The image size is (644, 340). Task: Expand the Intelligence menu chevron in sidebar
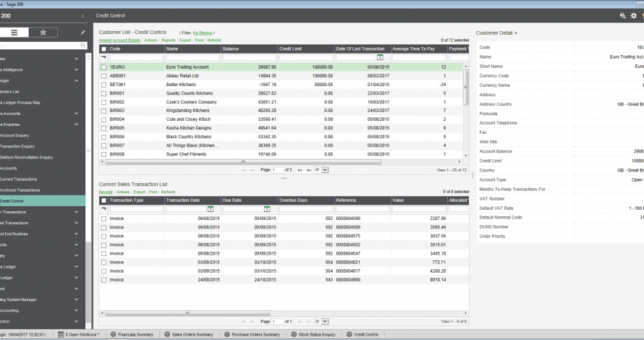[77, 69]
